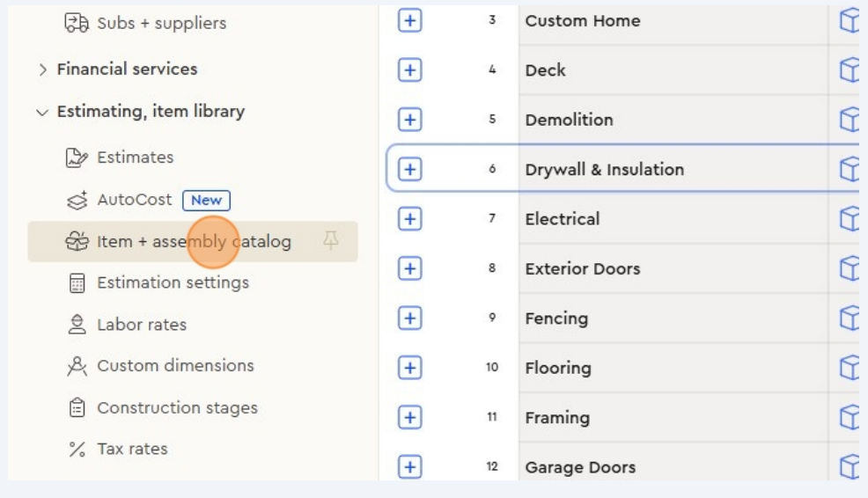
Task: Click the Estimation settings calculator icon
Action: click(74, 283)
